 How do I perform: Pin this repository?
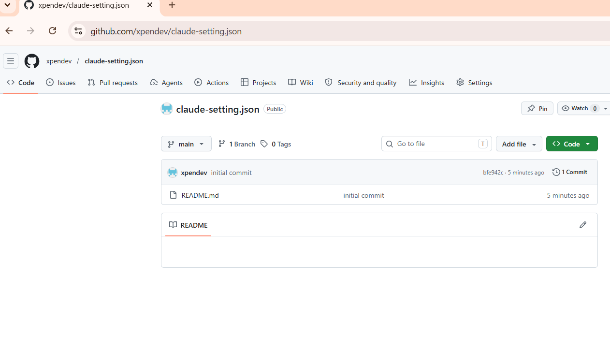coord(537,108)
